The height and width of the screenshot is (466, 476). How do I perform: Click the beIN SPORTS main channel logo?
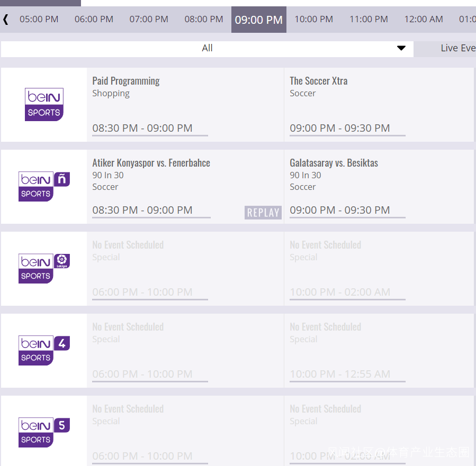tap(44, 104)
